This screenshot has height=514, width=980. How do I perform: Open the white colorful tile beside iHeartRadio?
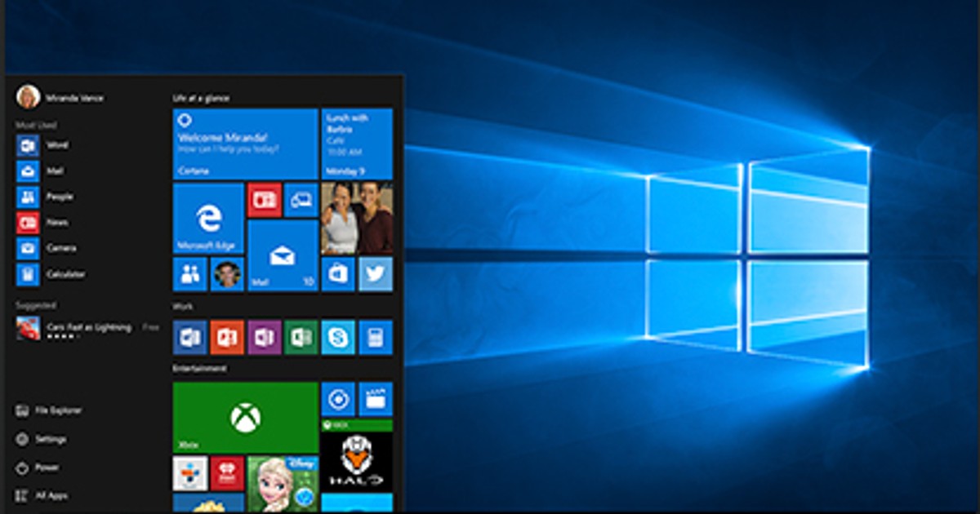pyautogui.click(x=190, y=473)
